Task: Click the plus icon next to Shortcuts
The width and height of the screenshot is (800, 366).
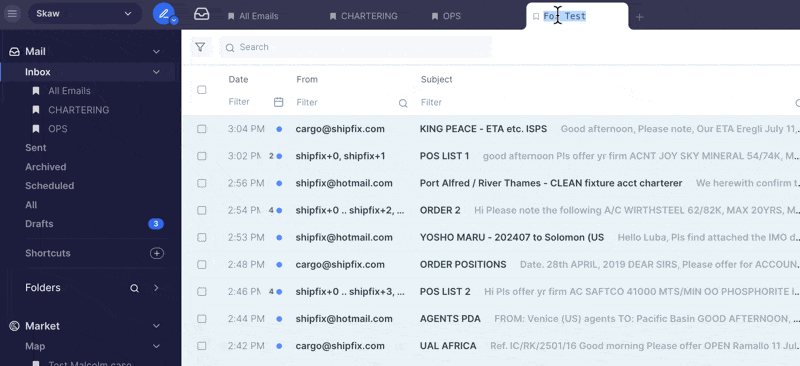Action: pos(157,253)
